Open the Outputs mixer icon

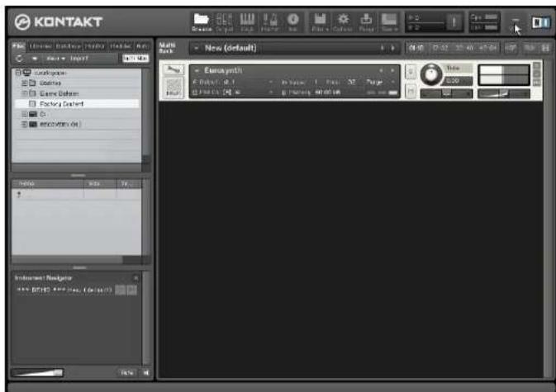(x=224, y=22)
